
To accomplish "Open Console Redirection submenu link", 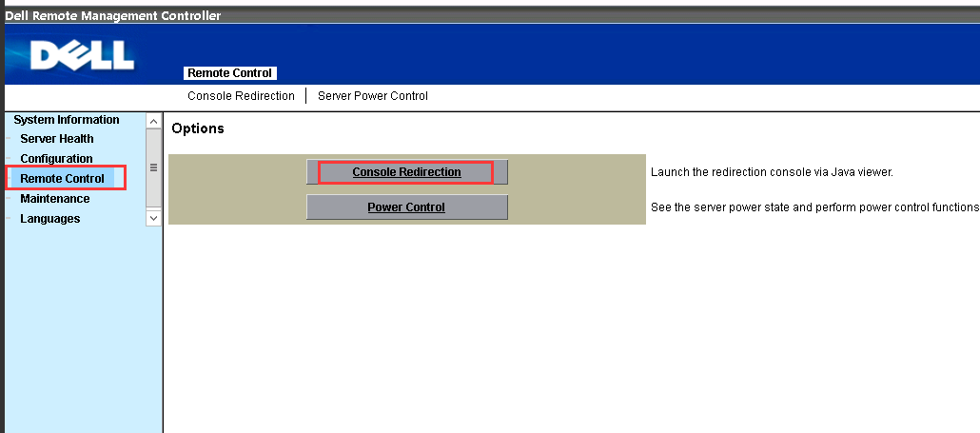I will click(x=241, y=95).
